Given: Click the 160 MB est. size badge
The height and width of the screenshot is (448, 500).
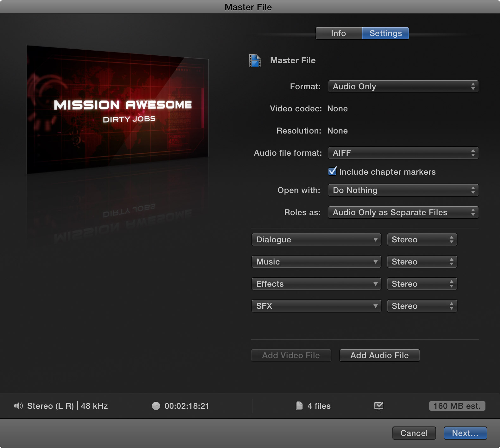Looking at the screenshot, I should (457, 406).
